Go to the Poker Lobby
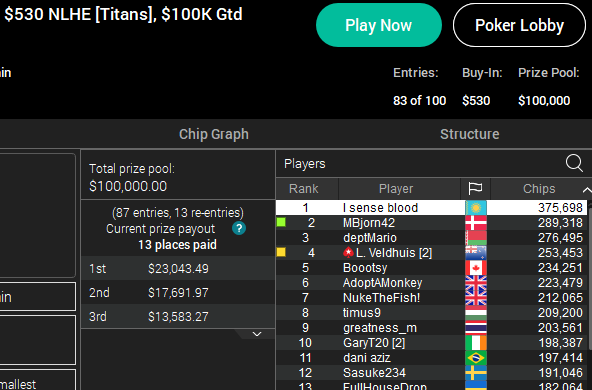The width and height of the screenshot is (592, 390). pos(519,25)
